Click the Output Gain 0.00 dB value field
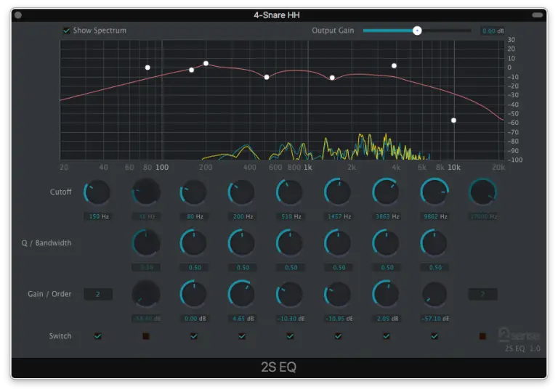 pyautogui.click(x=493, y=31)
